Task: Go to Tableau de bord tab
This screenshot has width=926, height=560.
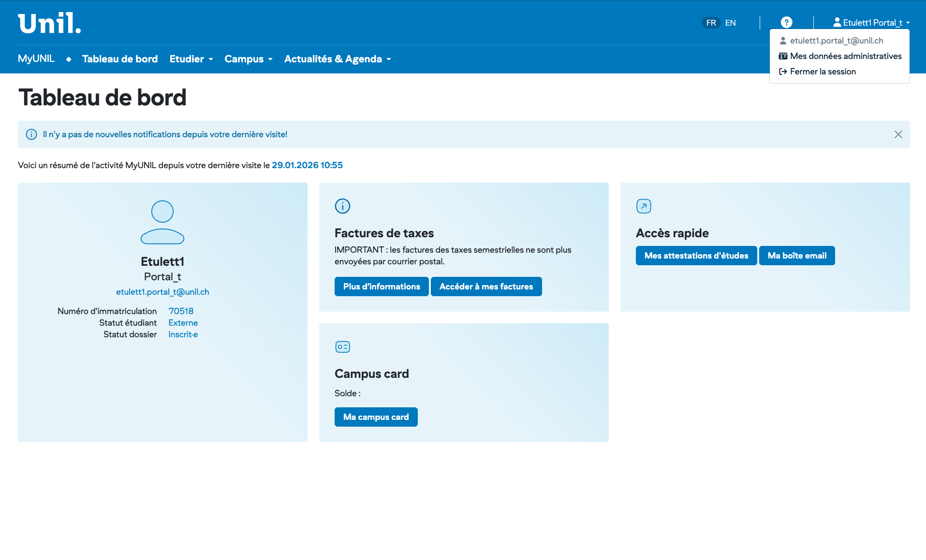Action: click(x=120, y=59)
